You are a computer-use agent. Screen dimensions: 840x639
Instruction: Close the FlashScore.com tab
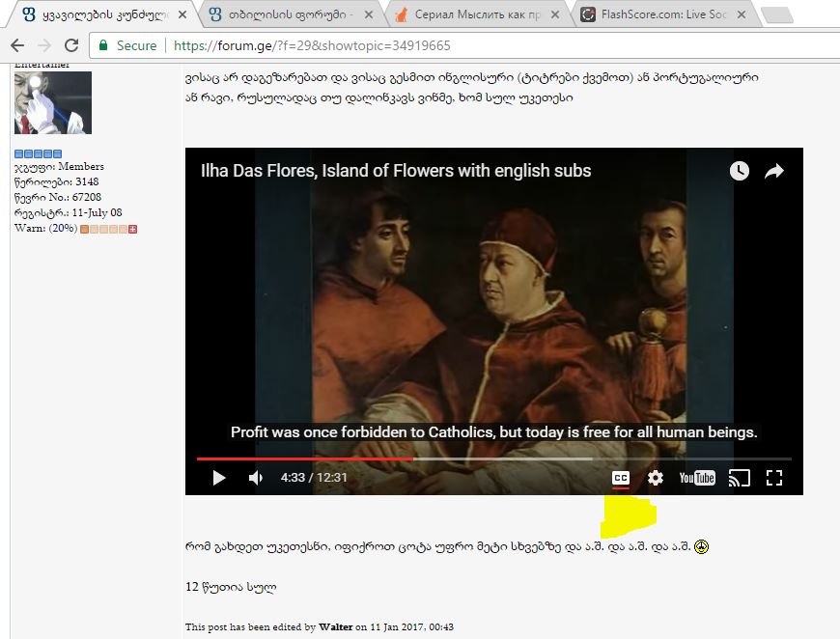(742, 14)
